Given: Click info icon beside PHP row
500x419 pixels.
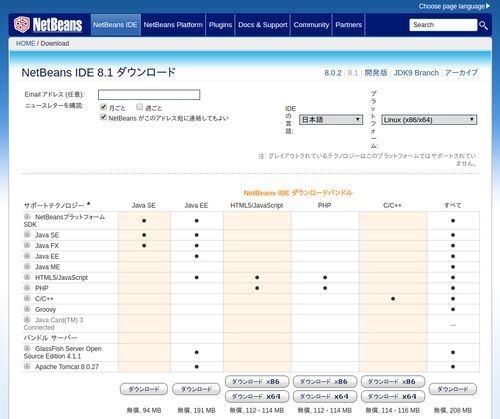Looking at the screenshot, I should [27, 287].
